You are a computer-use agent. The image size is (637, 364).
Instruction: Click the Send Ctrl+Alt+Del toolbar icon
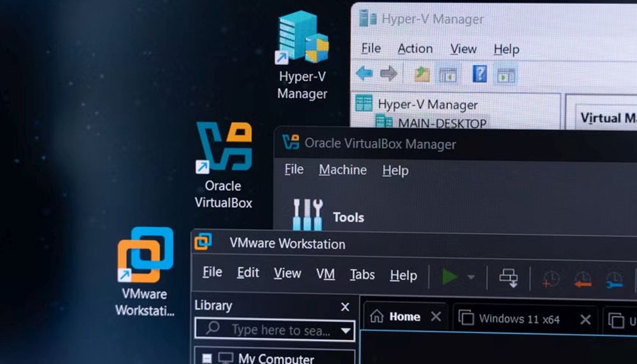[508, 277]
